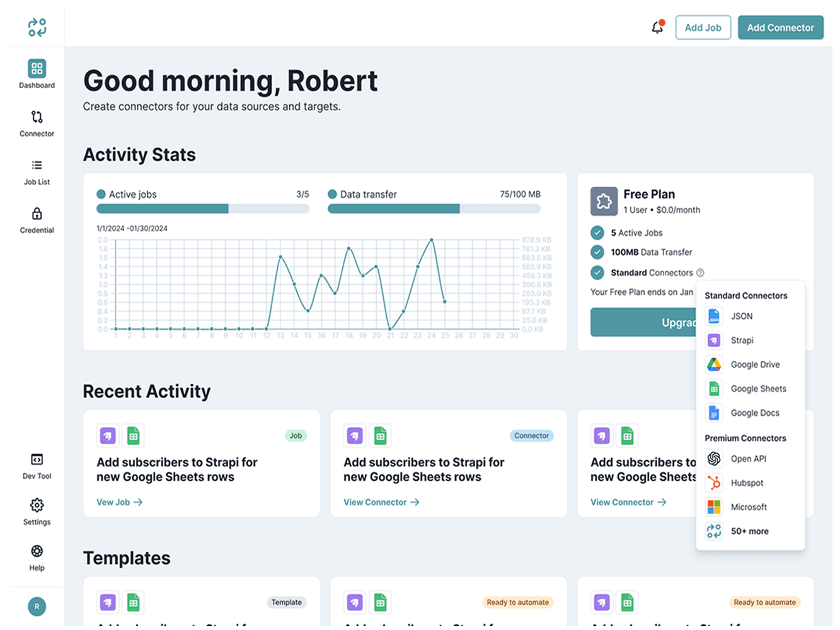The image size is (840, 630).
Task: Select Microsoft premium connector
Action: [750, 507]
